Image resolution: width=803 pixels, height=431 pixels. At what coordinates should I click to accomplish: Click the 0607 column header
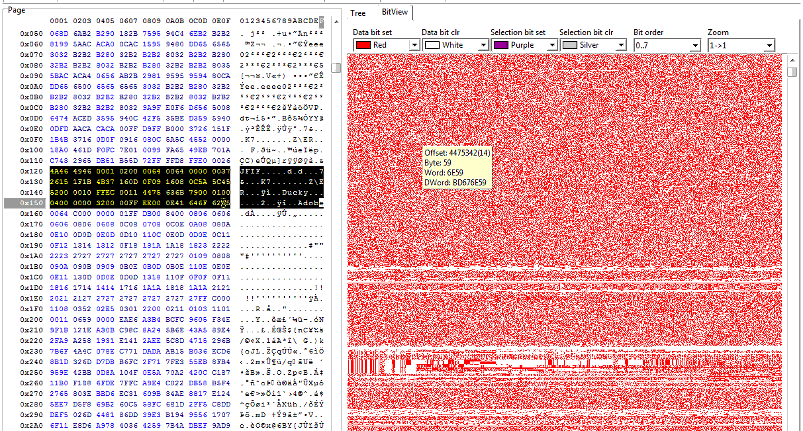128,21
